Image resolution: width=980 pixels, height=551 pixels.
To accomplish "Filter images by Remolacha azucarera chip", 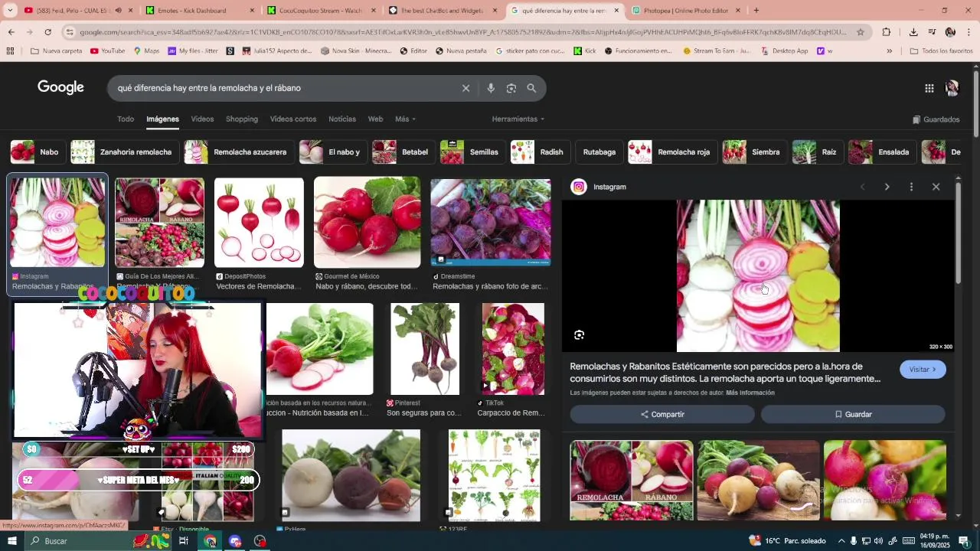I will coord(238,152).
